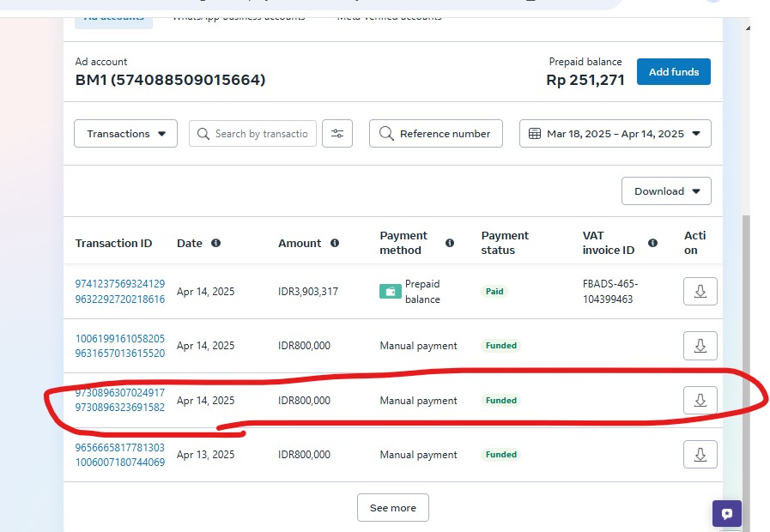Open transaction ID 9741237569324129 link
770x532 pixels.
pos(120,284)
